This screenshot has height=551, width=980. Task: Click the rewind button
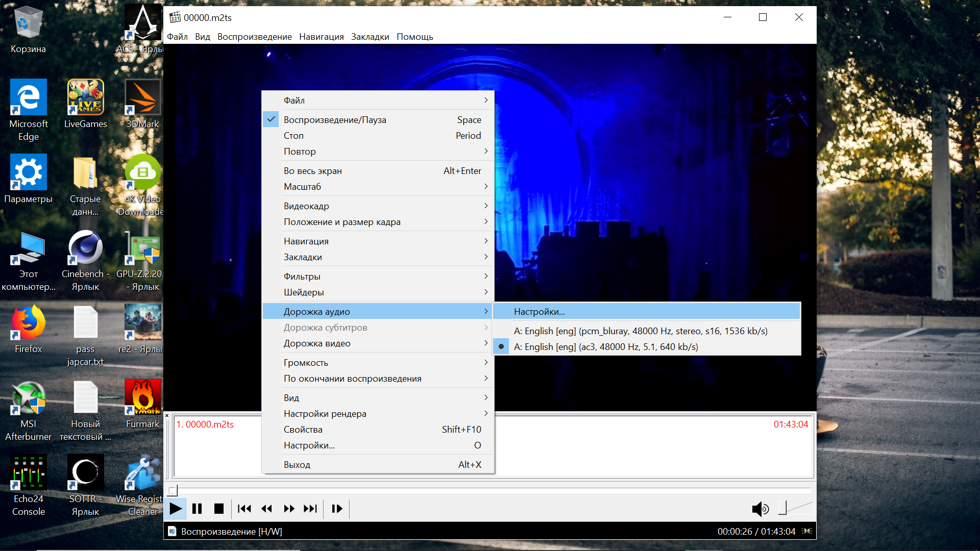point(266,509)
